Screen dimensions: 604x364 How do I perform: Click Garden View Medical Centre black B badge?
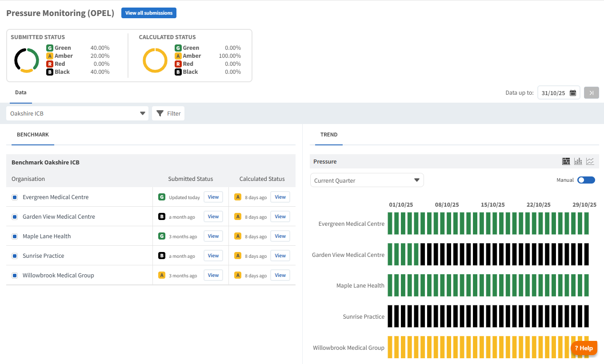coord(162,216)
